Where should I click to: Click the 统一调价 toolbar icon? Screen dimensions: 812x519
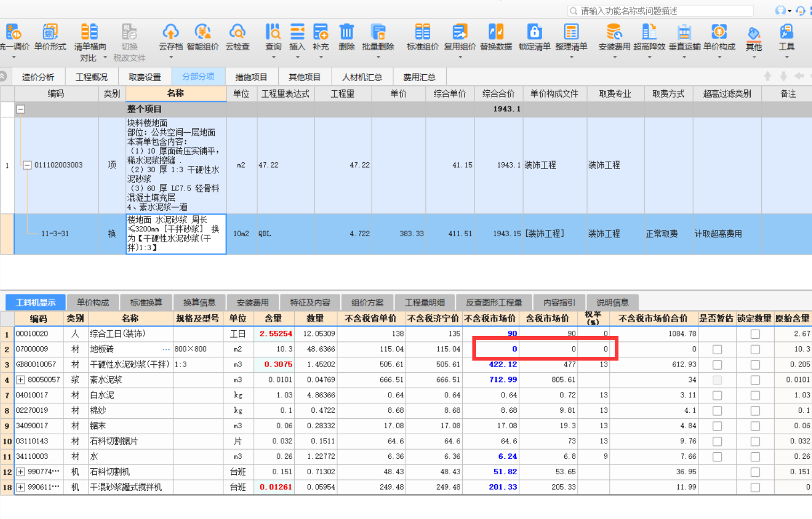(x=13, y=33)
